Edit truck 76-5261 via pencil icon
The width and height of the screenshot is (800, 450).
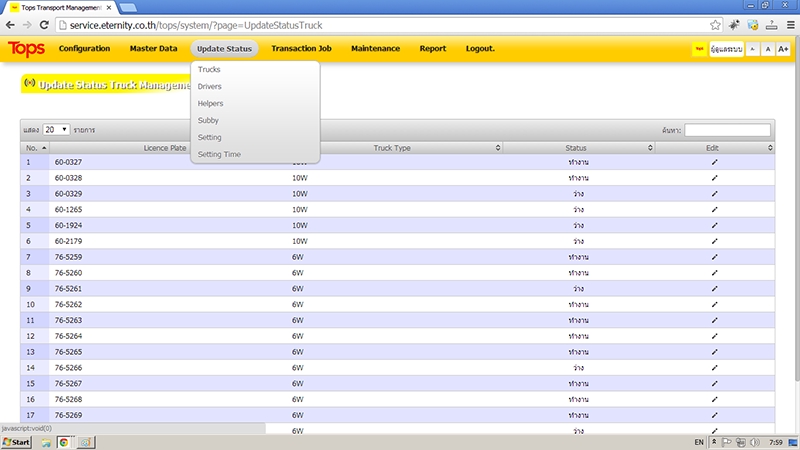714,289
